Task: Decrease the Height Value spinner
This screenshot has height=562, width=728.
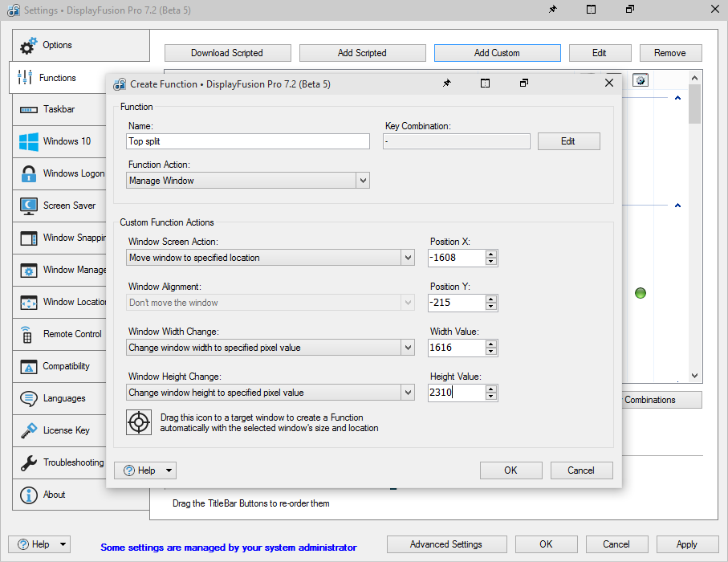Action: click(x=491, y=397)
